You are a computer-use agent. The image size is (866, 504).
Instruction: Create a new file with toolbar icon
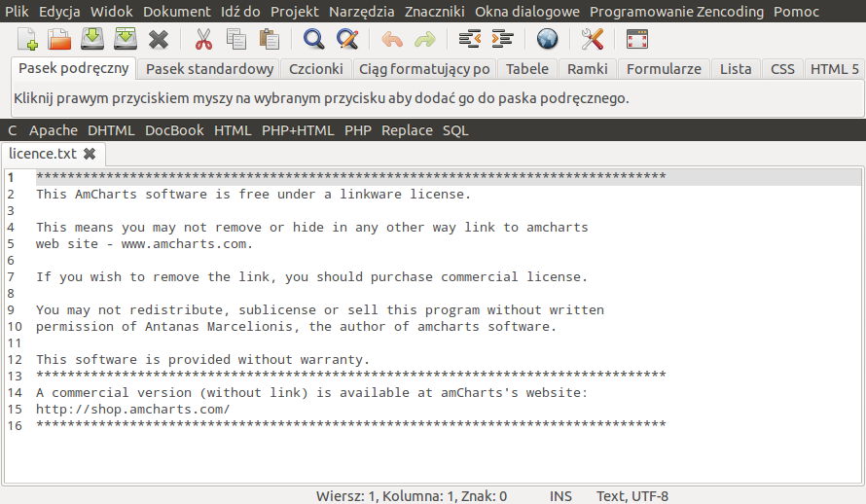28,39
